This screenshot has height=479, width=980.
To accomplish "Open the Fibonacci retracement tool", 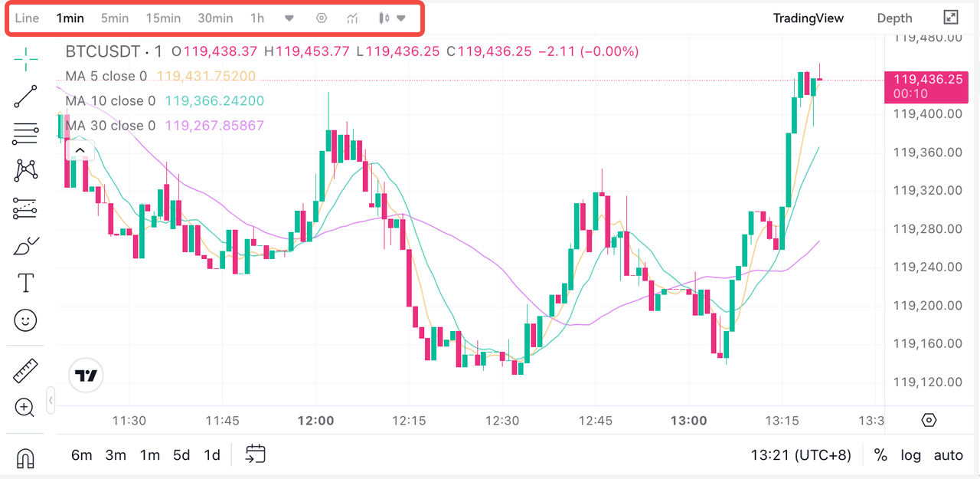I will (25, 133).
